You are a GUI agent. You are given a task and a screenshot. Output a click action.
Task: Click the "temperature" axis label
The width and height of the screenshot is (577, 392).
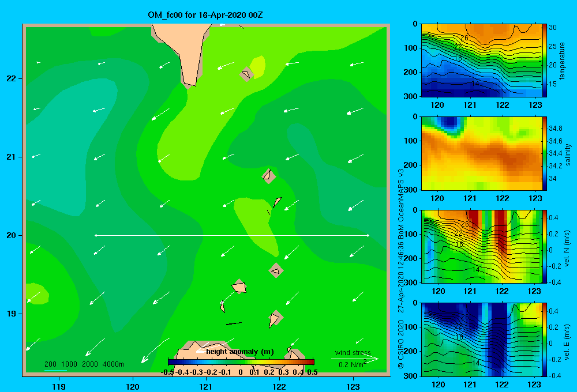tap(562, 61)
